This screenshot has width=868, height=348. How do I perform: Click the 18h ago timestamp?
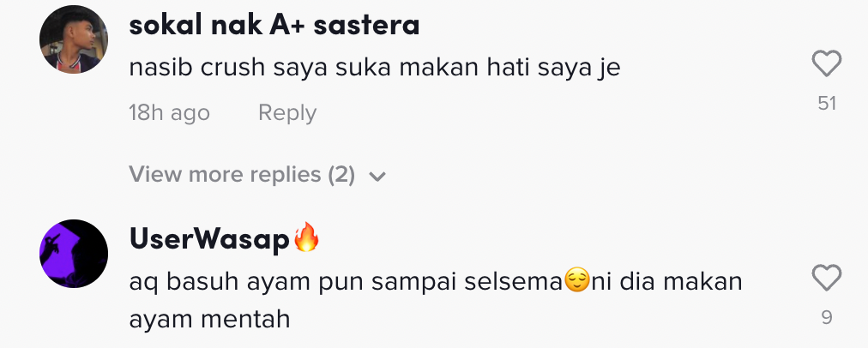pos(169,113)
